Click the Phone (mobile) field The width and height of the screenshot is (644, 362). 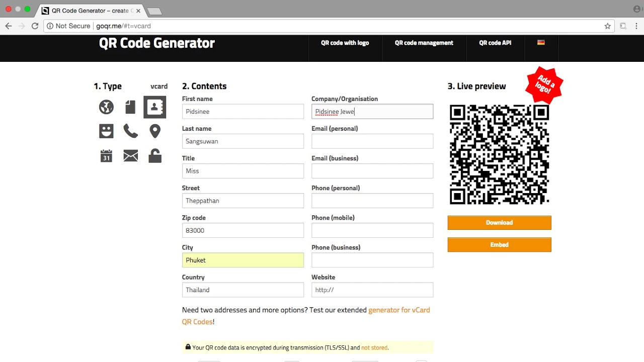tap(372, 230)
